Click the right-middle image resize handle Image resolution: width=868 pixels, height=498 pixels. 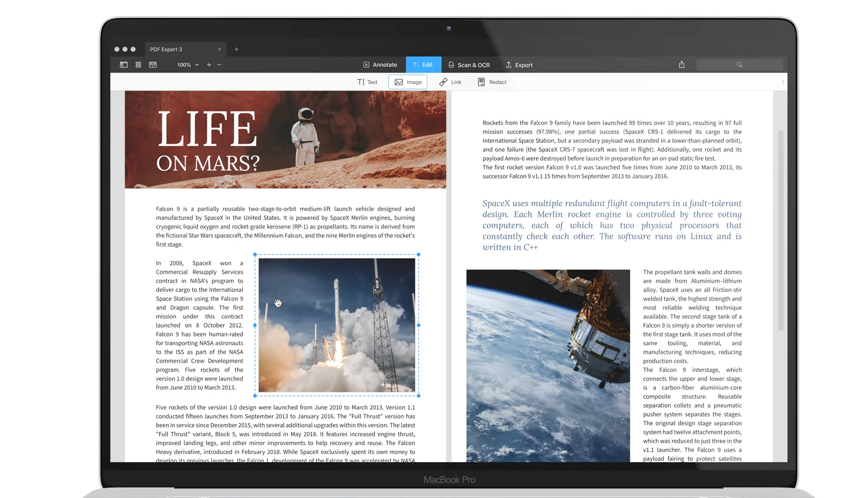418,325
